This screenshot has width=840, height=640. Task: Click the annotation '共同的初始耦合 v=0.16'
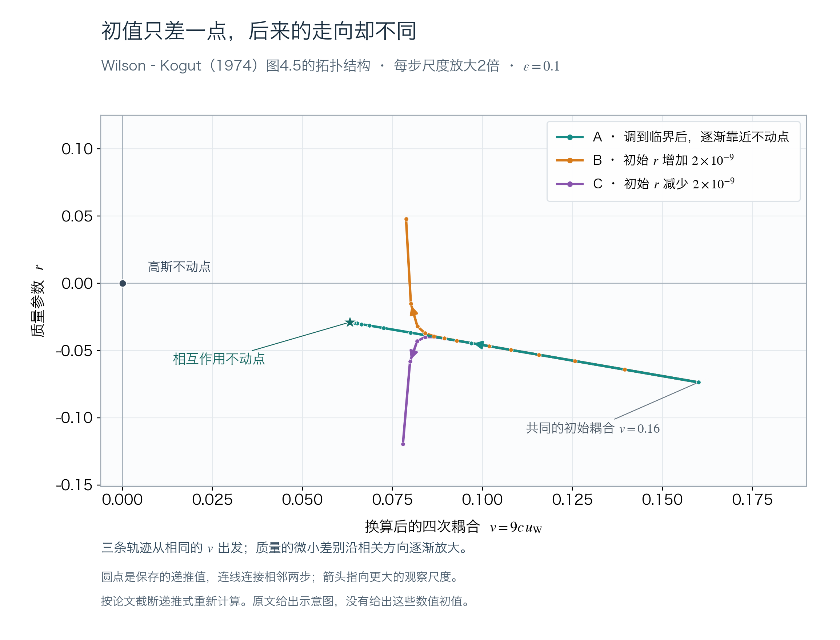click(593, 428)
